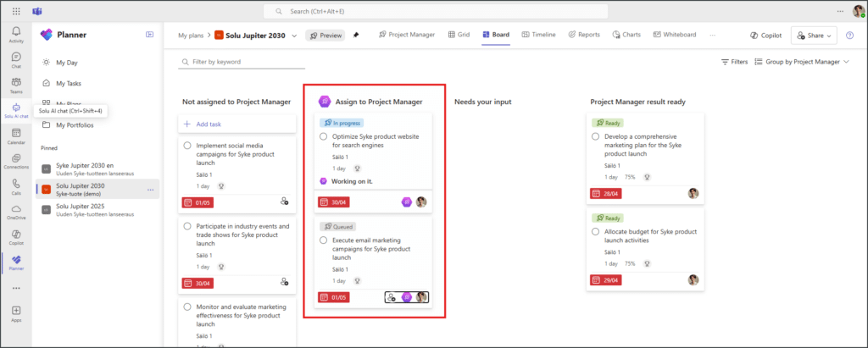Screen dimensions: 868x348
Task: Open user profile avatar top right
Action: (x=858, y=11)
